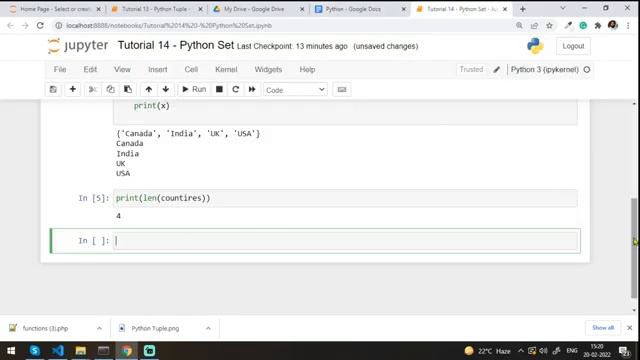
Task: Click the empty code cell input
Action: (x=345, y=241)
